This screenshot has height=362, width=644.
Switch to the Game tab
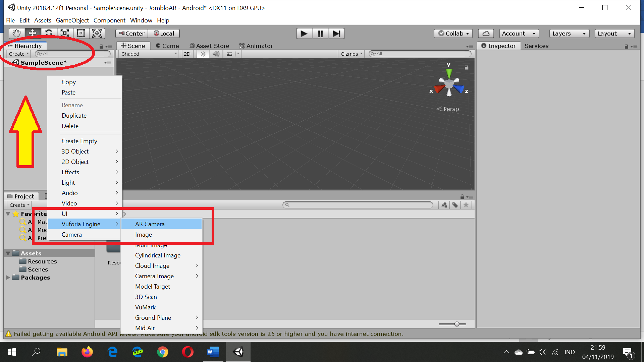[167, 46]
